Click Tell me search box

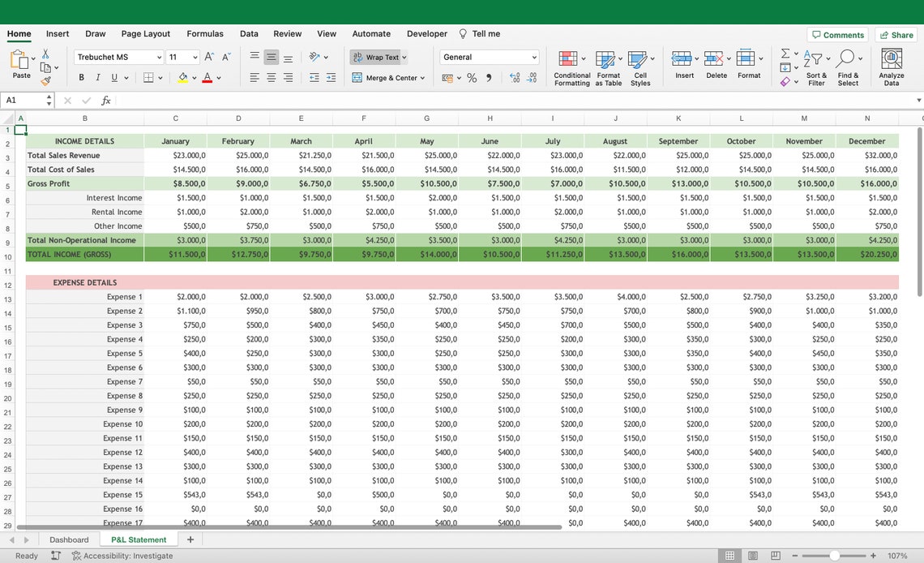[480, 33]
